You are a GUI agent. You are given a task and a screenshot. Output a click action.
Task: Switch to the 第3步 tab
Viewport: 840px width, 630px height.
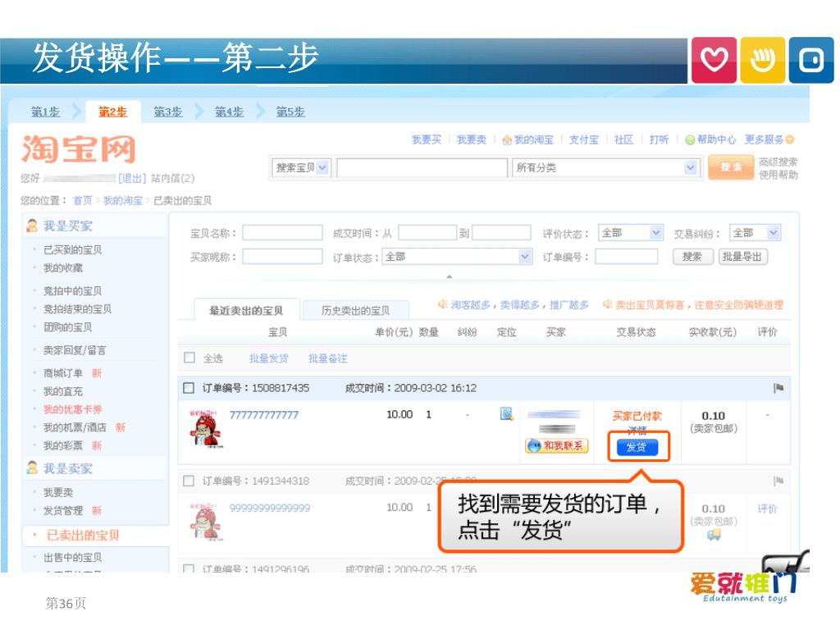pos(167,112)
